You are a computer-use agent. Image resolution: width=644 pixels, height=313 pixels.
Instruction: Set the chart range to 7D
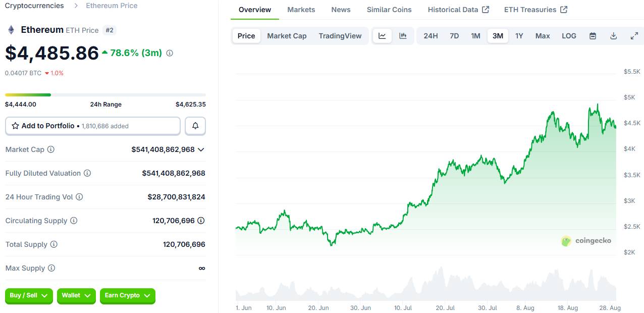454,36
